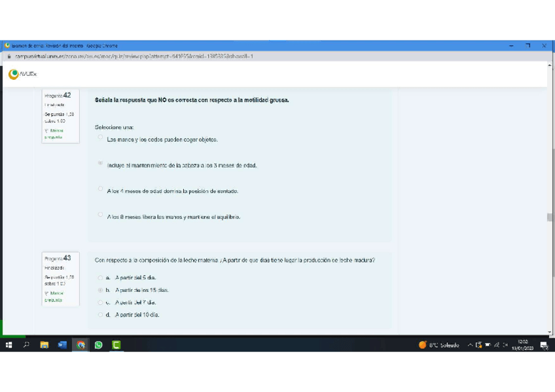The width and height of the screenshot is (555, 392).
Task: Click 'Pregunta 42' number label
Action: pos(58,95)
